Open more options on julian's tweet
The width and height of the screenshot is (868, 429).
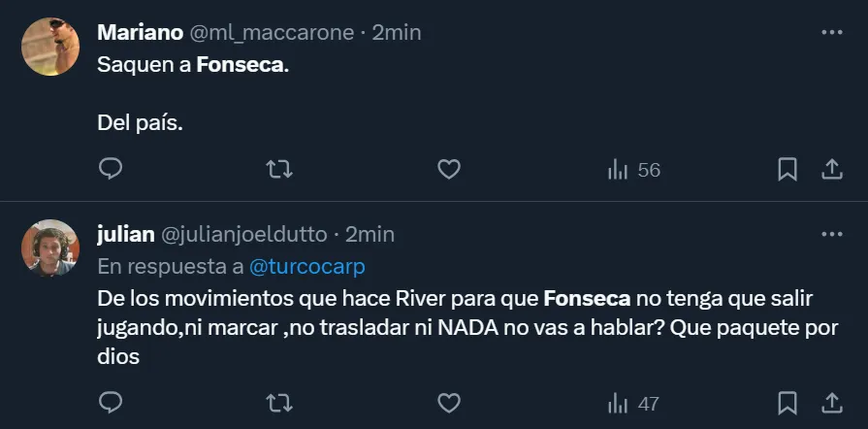[831, 235]
